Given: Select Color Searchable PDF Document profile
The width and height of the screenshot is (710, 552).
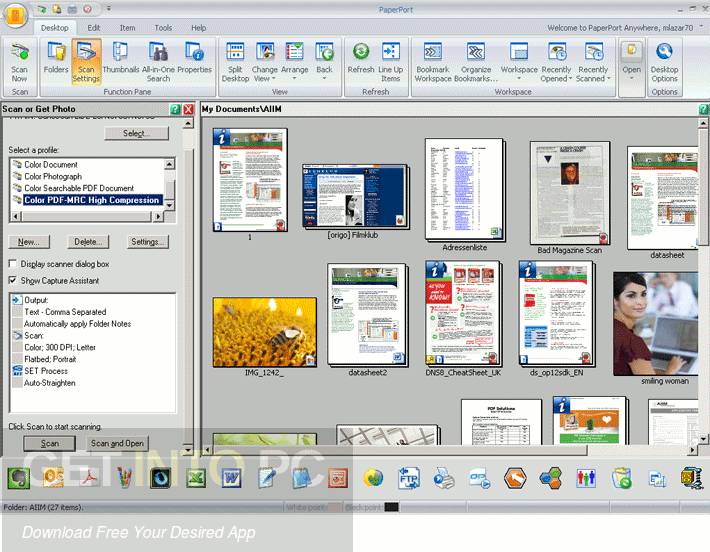Looking at the screenshot, I should tap(79, 188).
